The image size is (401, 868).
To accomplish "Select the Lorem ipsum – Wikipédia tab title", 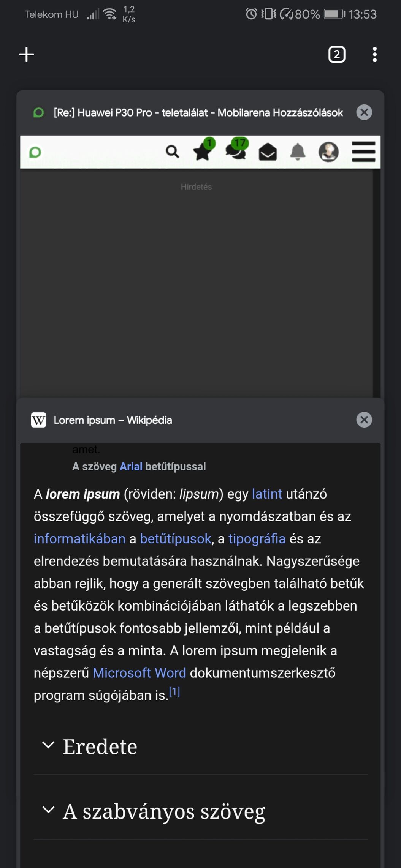I will point(113,420).
